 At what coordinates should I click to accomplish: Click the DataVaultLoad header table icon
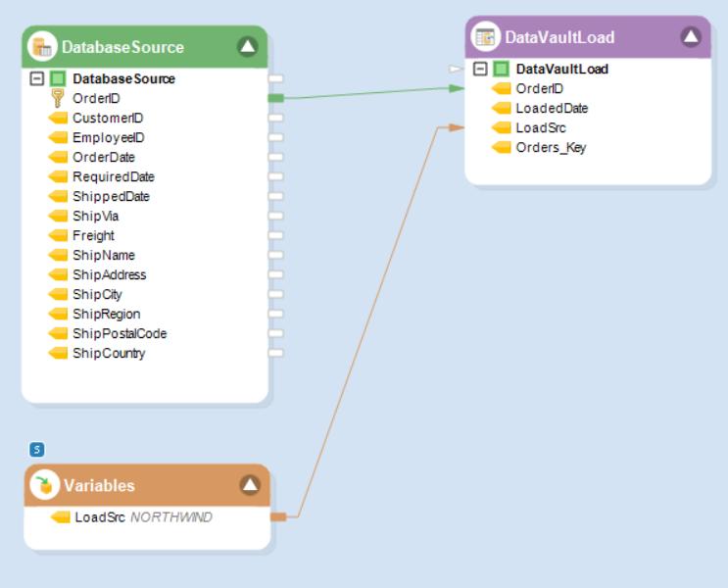484,37
